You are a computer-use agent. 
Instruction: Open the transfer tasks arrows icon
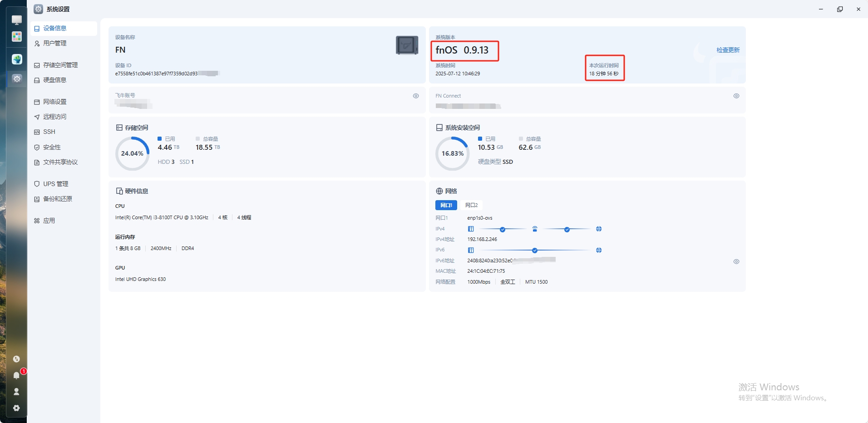pyautogui.click(x=16, y=359)
